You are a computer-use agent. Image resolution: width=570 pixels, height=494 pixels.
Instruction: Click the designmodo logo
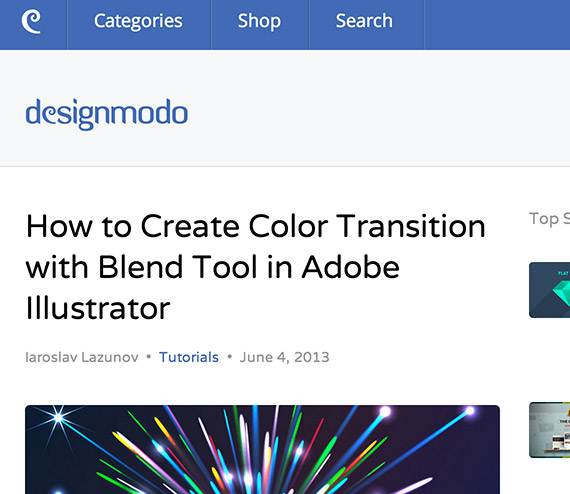[107, 114]
